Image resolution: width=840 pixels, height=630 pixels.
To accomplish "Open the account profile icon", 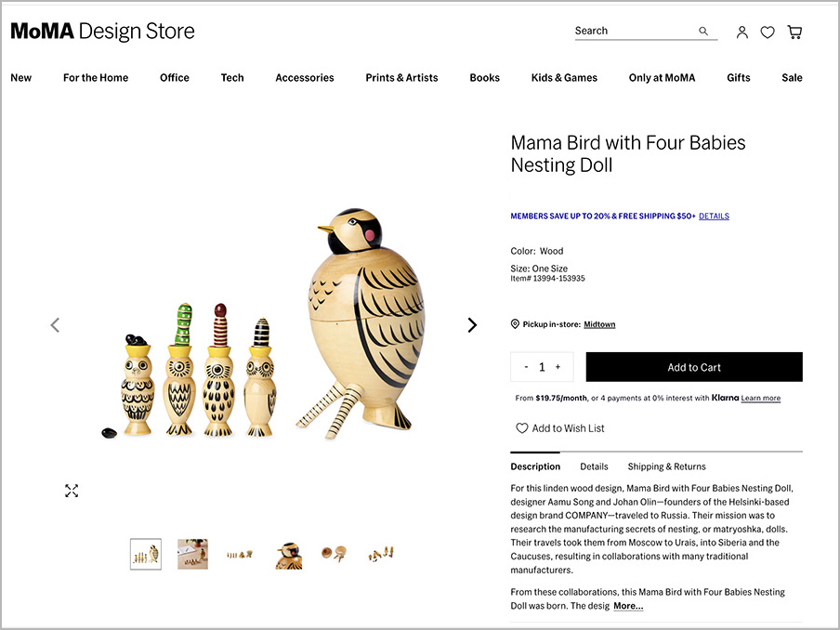I will click(x=742, y=33).
